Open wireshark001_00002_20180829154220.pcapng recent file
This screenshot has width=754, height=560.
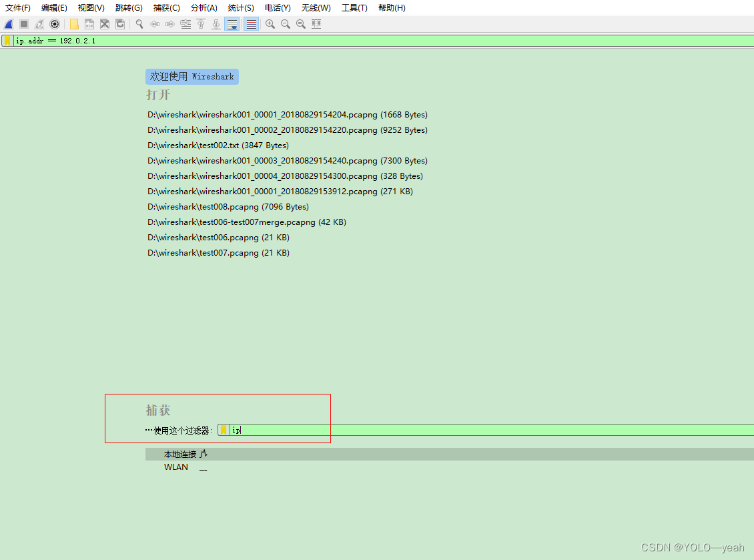pyautogui.click(x=288, y=130)
